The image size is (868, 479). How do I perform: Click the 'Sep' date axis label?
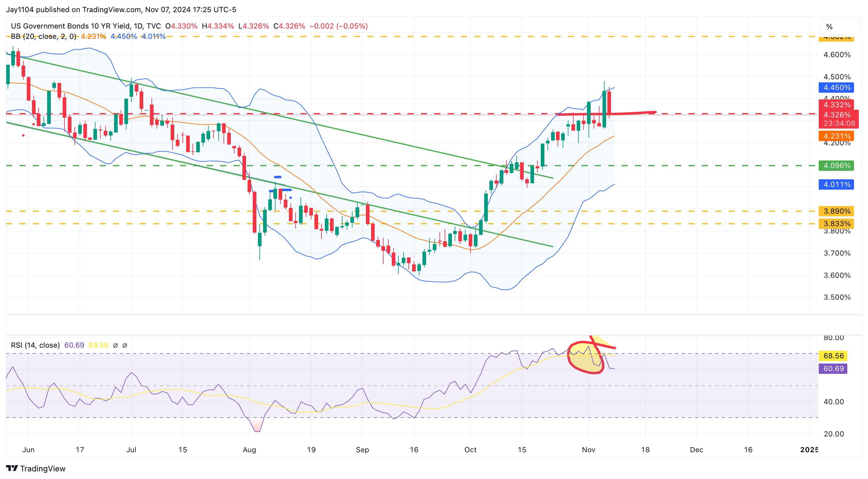[x=363, y=450]
